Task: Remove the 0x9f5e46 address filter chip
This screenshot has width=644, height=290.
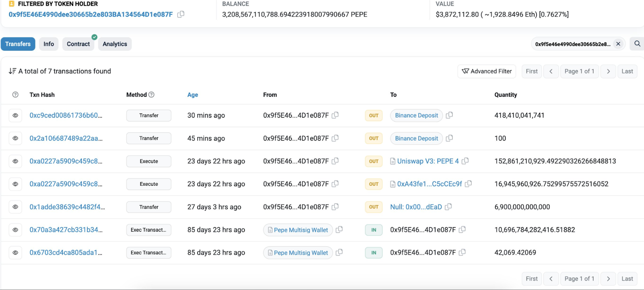Action: click(x=618, y=44)
